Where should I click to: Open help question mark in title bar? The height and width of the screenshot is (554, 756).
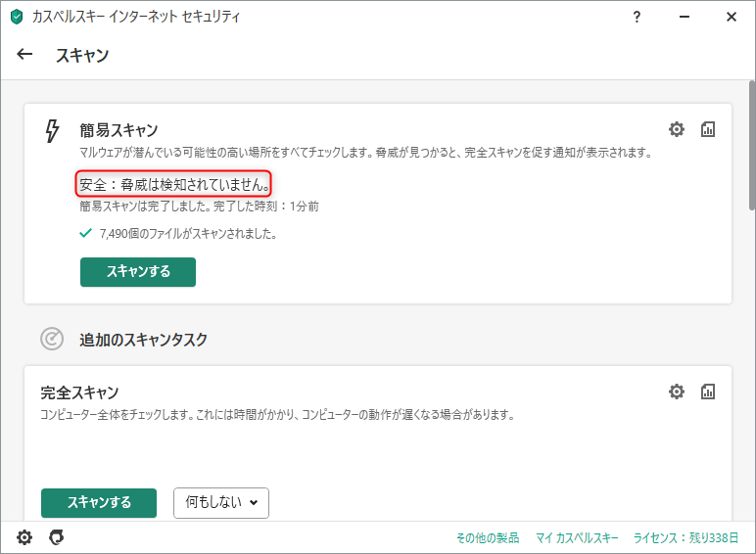(x=637, y=17)
